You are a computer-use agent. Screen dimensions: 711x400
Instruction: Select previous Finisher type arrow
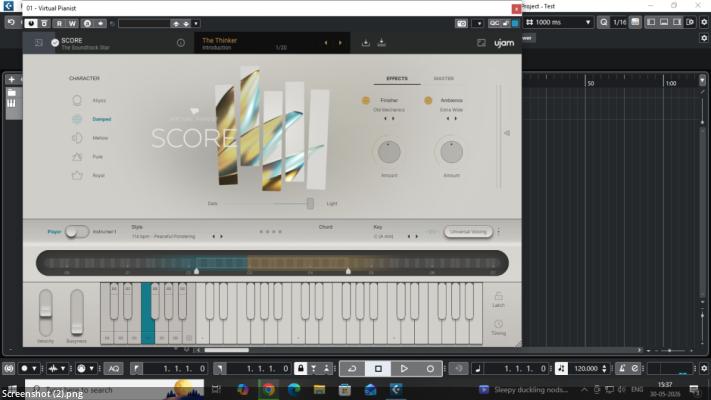385,118
